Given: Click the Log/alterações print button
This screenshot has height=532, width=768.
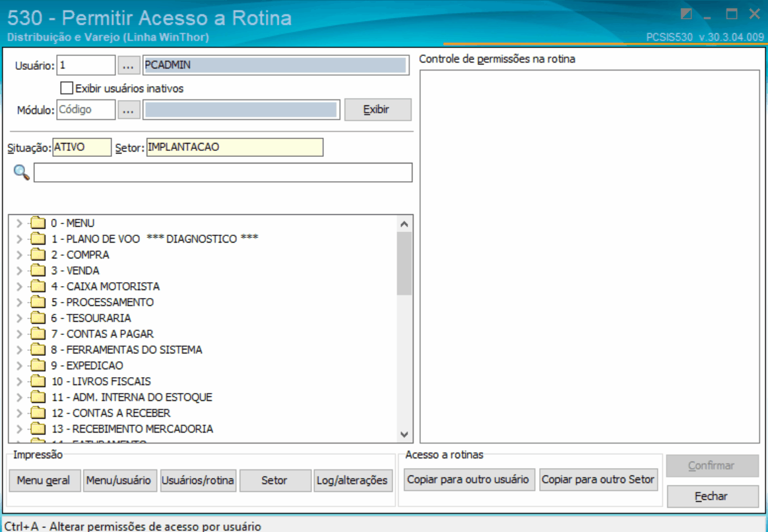Looking at the screenshot, I should coord(352,481).
